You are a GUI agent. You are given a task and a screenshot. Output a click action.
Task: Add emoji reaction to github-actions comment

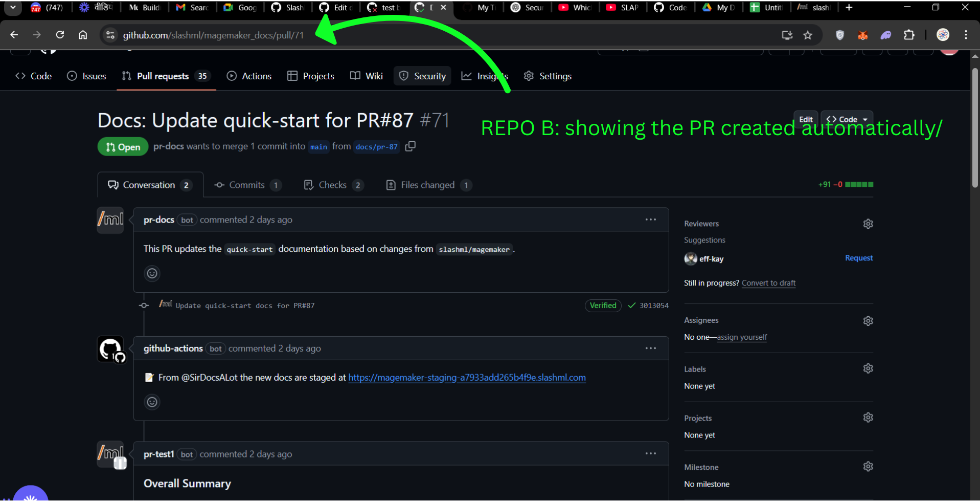point(152,402)
